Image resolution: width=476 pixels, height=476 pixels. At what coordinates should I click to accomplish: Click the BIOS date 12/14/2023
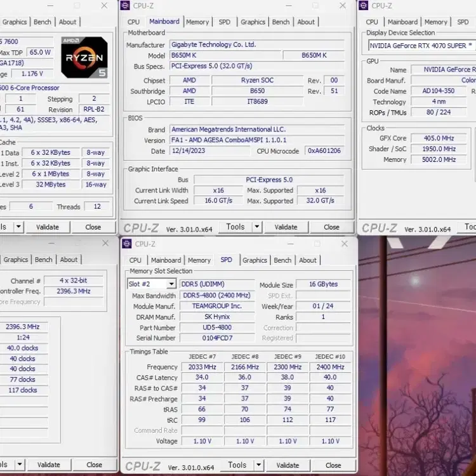click(x=210, y=151)
